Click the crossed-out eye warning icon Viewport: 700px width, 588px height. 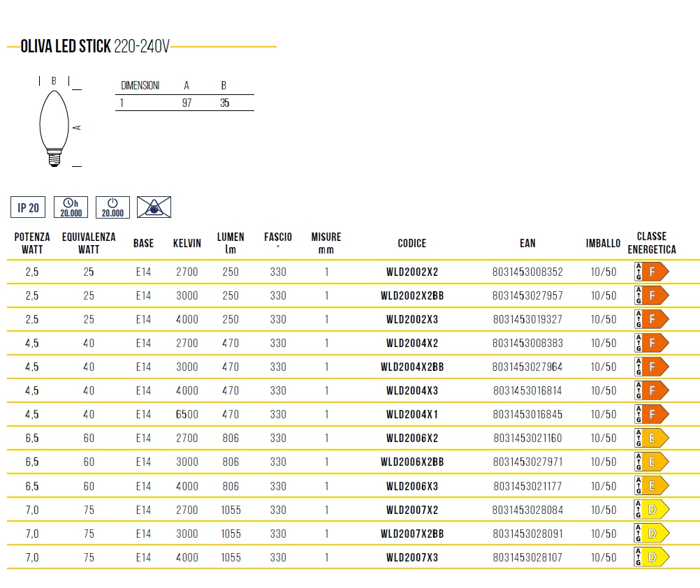154,207
